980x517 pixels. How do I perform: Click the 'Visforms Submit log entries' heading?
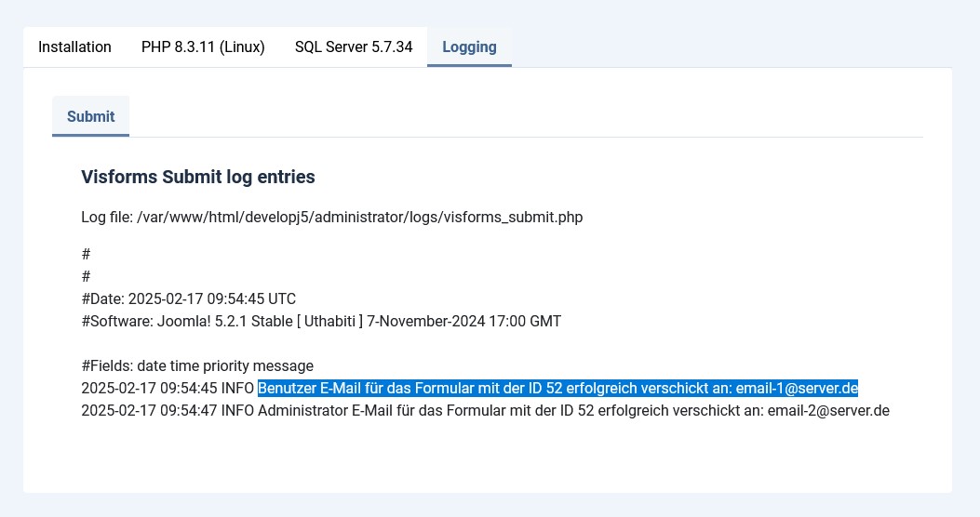[198, 177]
